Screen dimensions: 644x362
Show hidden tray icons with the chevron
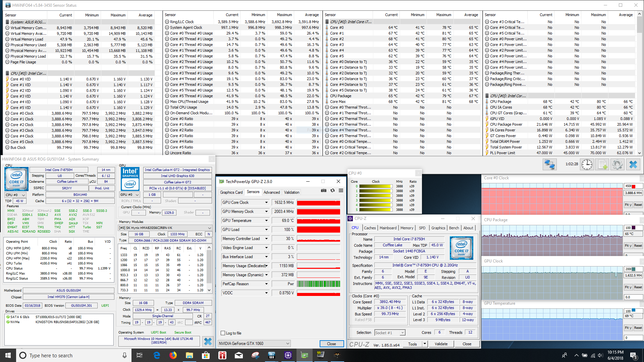(x=576, y=355)
